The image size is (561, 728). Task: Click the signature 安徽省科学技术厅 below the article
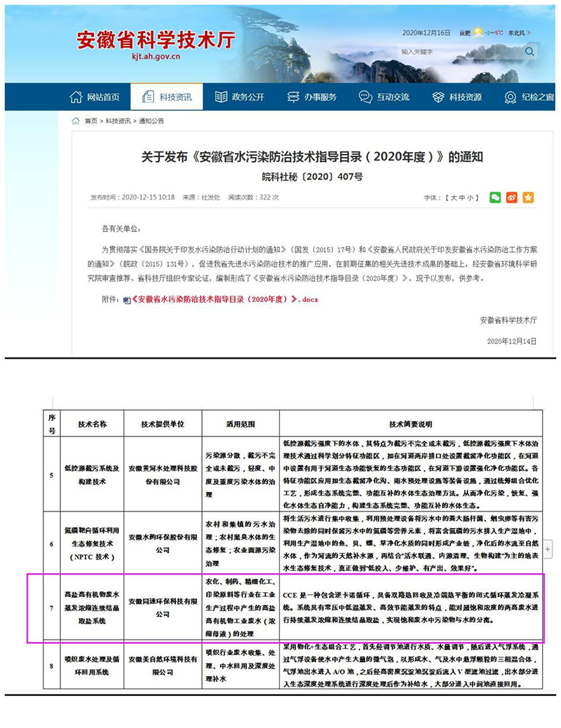(508, 320)
